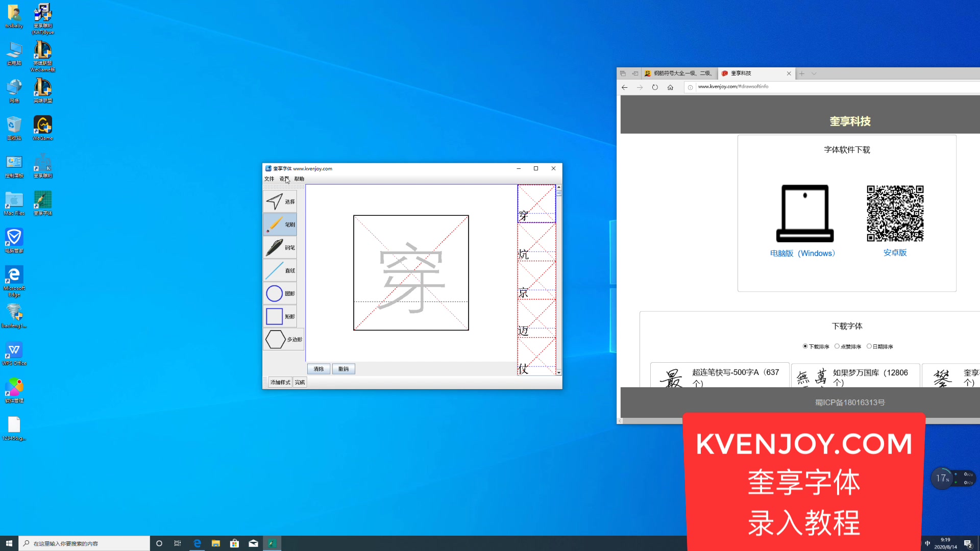Image resolution: width=980 pixels, height=551 pixels.
Task: Click the browser home icon
Action: pyautogui.click(x=670, y=87)
